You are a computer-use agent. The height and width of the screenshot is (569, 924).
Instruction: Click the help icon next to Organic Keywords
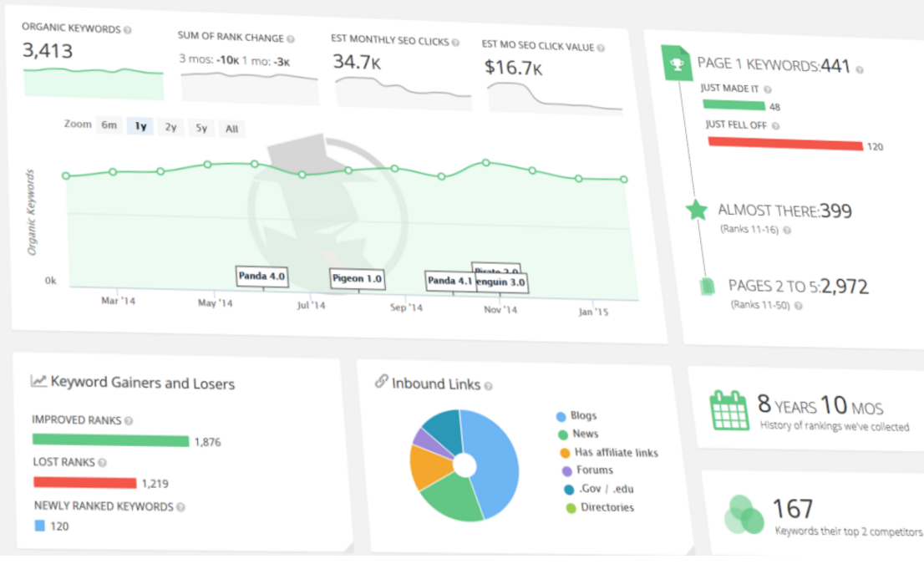pyautogui.click(x=128, y=29)
